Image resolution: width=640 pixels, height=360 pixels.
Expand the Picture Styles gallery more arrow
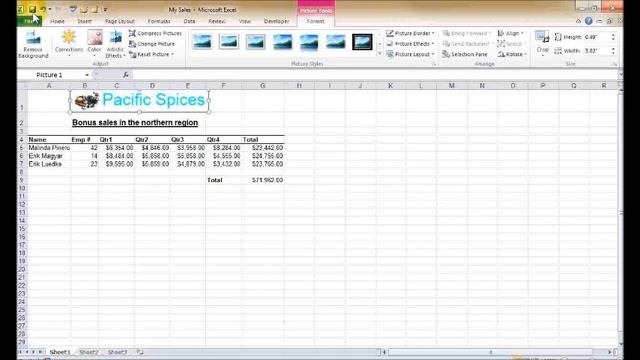coord(380,54)
